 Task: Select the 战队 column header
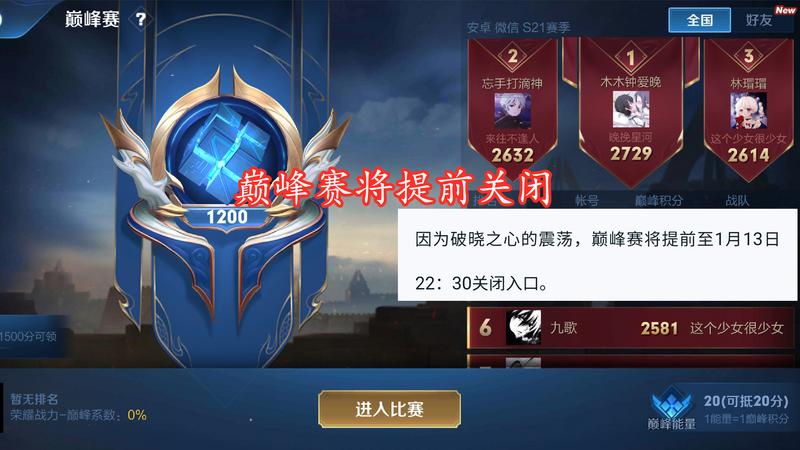click(737, 201)
